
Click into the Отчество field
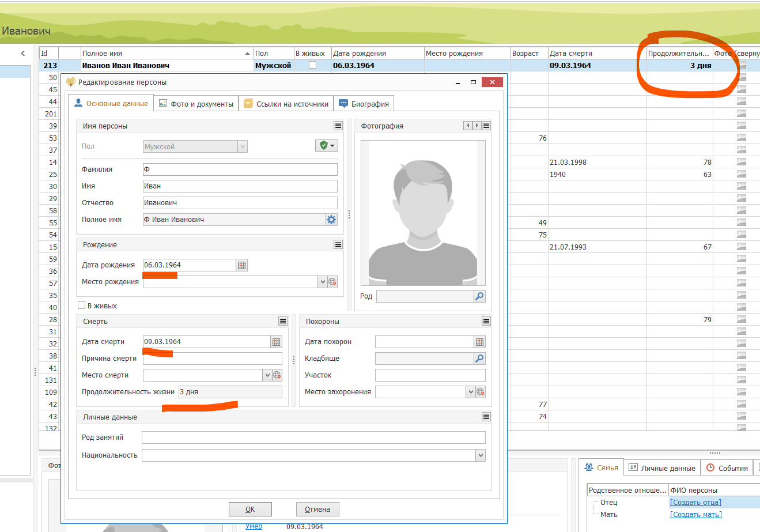click(240, 203)
